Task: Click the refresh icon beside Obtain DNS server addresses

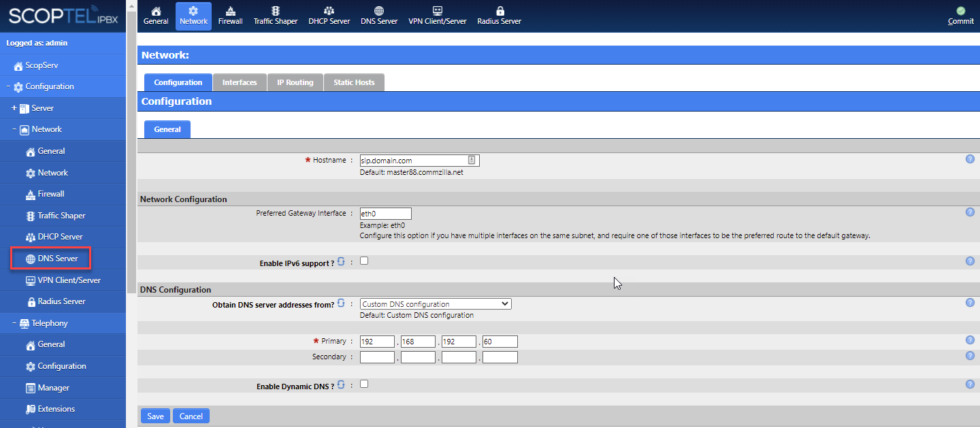Action: 342,303
